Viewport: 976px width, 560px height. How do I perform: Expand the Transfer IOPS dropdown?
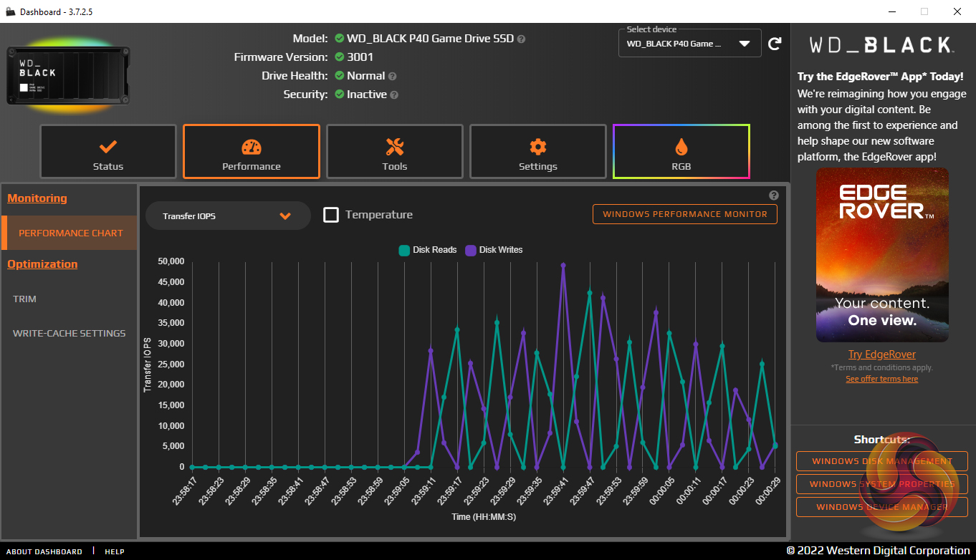pos(228,216)
